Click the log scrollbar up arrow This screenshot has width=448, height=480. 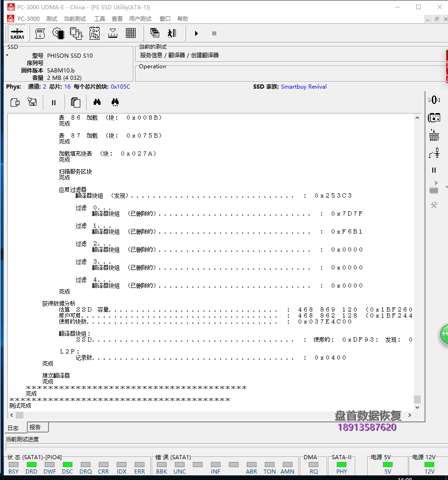(417, 118)
